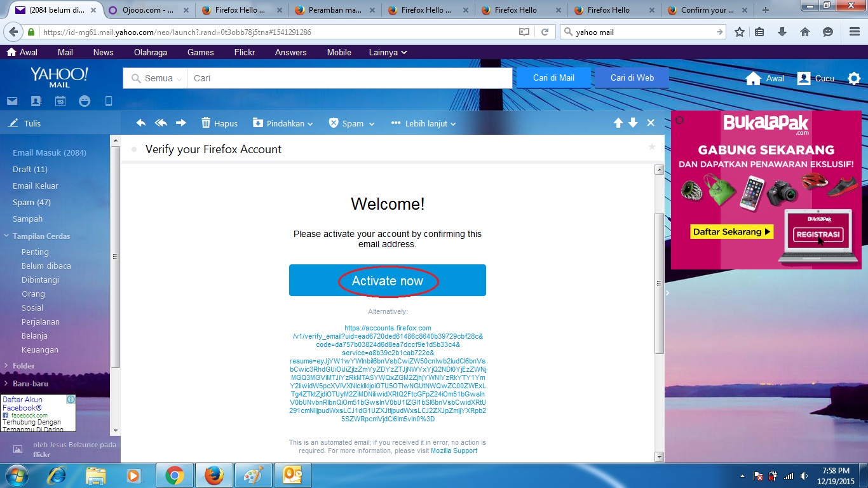This screenshot has height=488, width=868.
Task: Delete the email with Hapus
Action: [x=219, y=123]
